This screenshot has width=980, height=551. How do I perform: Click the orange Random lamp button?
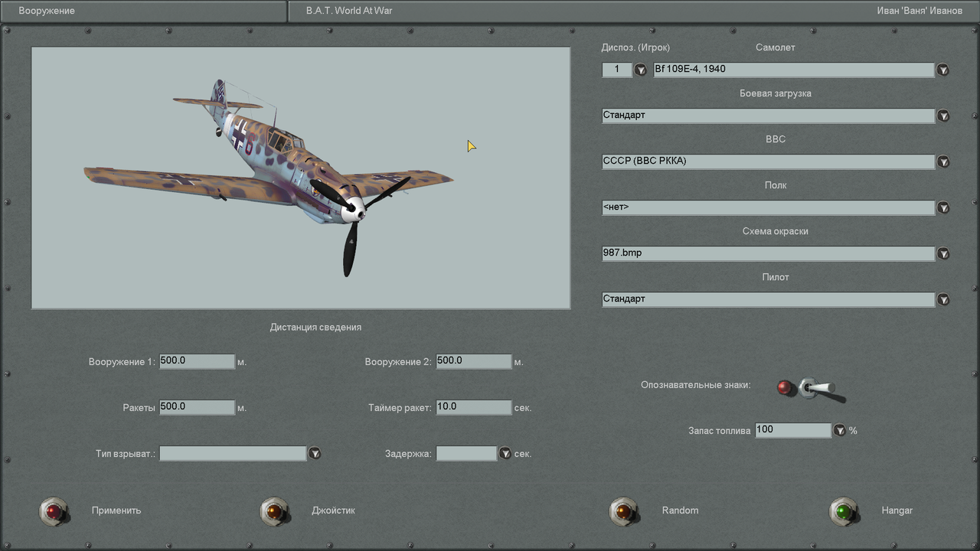tap(622, 510)
